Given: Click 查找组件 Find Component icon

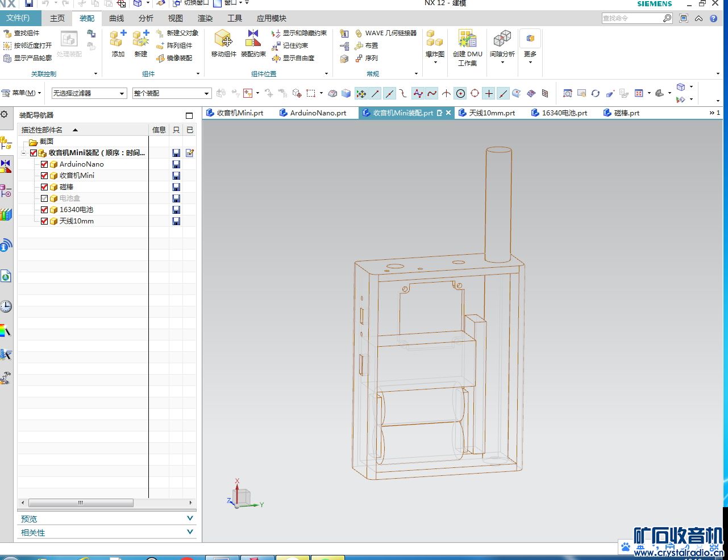Looking at the screenshot, I should pyautogui.click(x=7, y=33).
